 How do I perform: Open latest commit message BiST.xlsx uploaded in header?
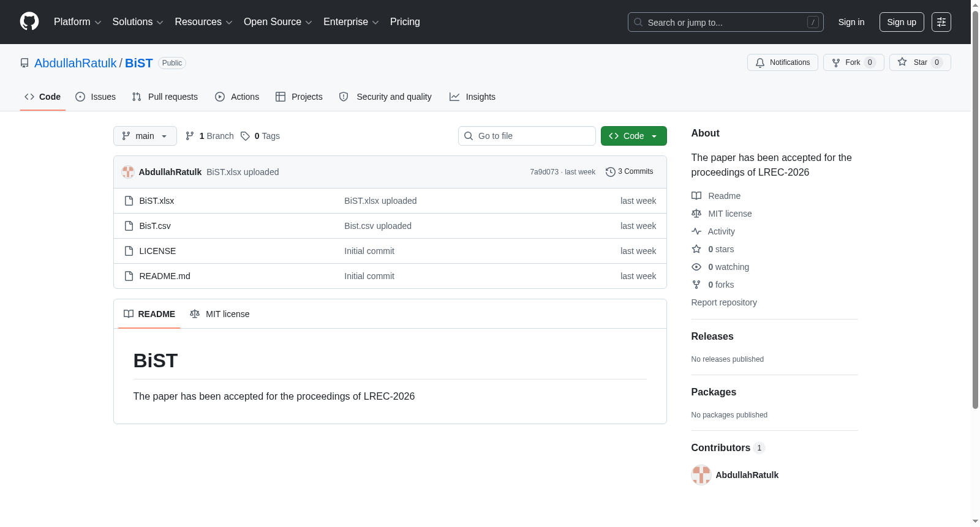[243, 172]
